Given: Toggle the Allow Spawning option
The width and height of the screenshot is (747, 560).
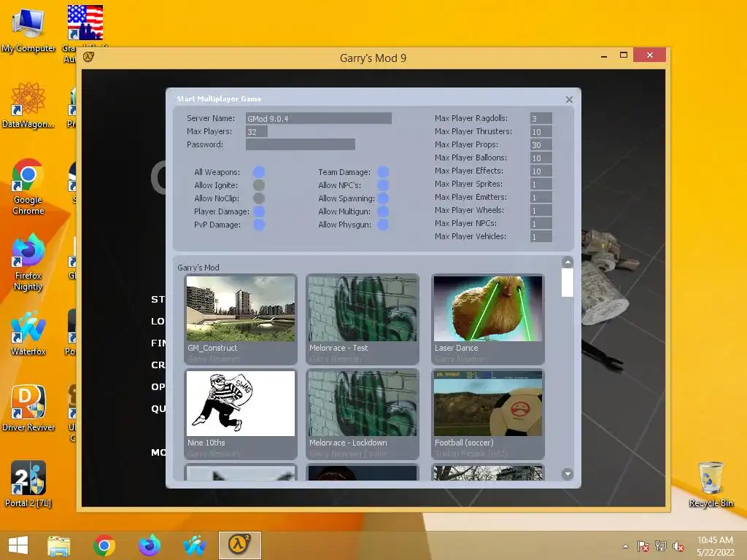Looking at the screenshot, I should pyautogui.click(x=383, y=198).
